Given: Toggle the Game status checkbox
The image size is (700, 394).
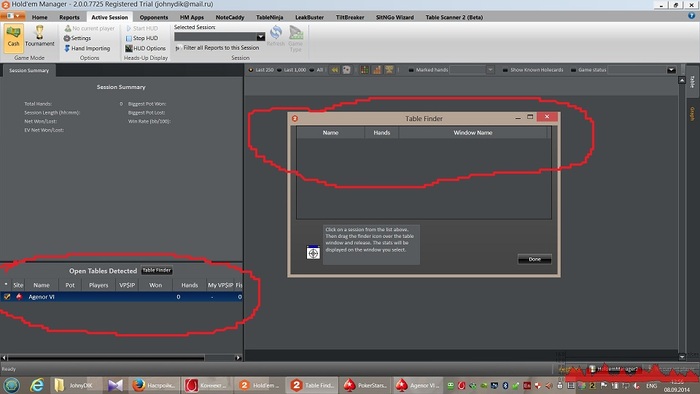Looking at the screenshot, I should coord(573,70).
